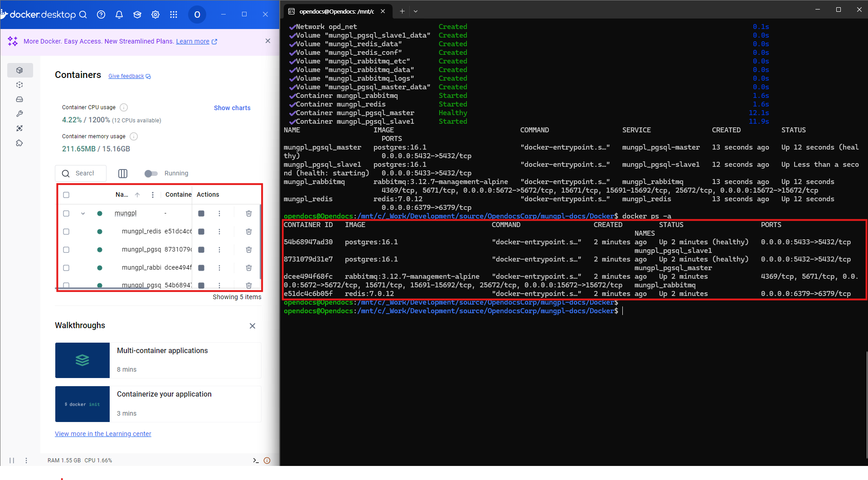Click the mungpl_redis container name
This screenshot has width=868, height=480.
(x=141, y=232)
